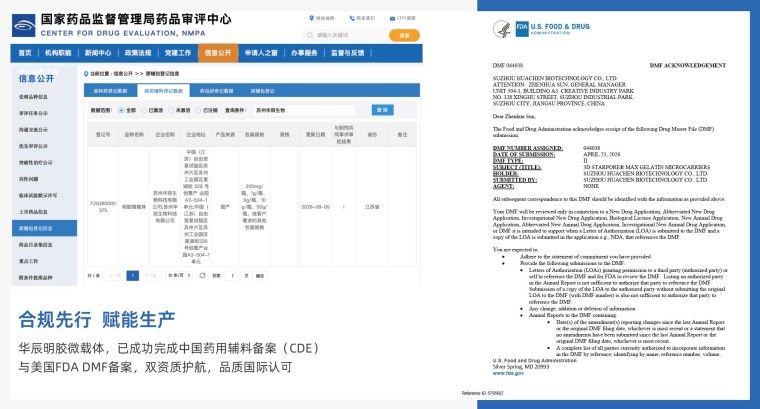Open 首页 in the navigation bar
Image resolution: width=760 pixels, height=409 pixels.
click(25, 53)
